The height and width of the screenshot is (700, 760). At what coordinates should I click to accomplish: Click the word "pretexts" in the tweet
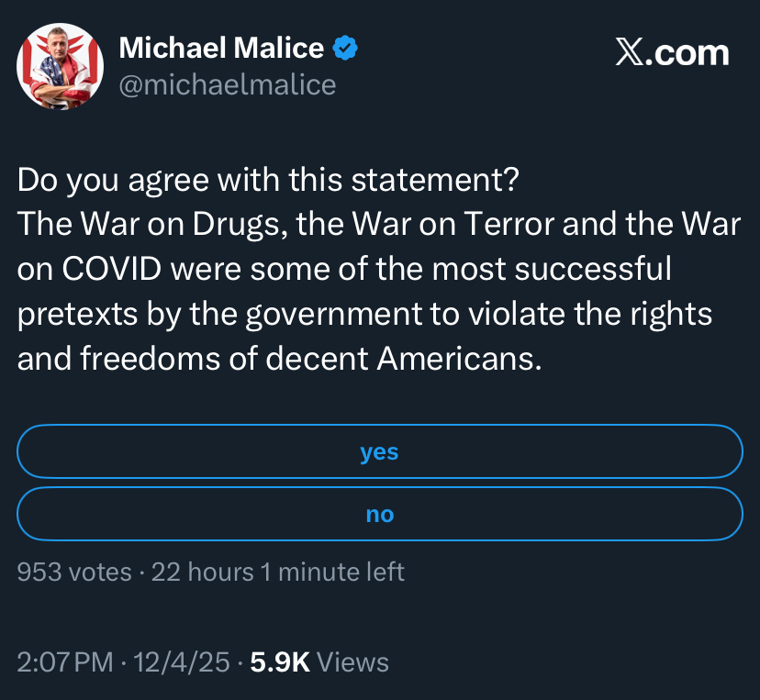pyautogui.click(x=77, y=314)
